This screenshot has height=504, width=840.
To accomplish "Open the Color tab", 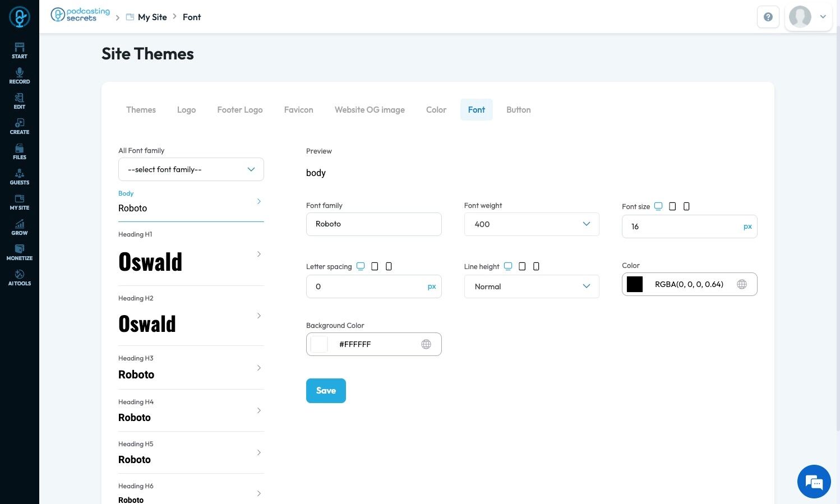I will coord(436,110).
